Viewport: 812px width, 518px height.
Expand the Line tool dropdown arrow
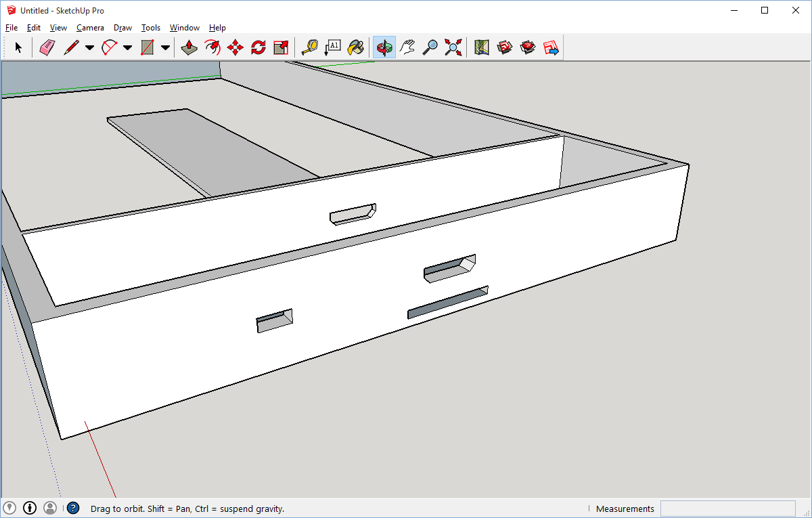(x=89, y=48)
